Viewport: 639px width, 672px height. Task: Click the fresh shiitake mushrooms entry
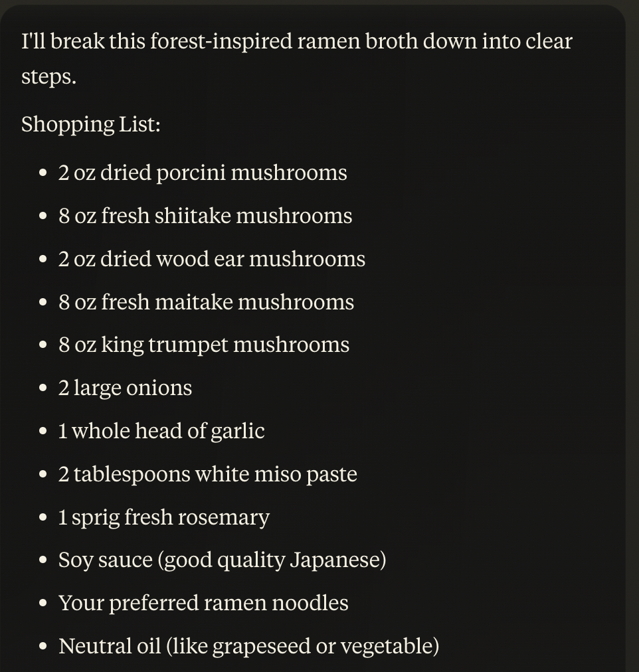pos(205,216)
